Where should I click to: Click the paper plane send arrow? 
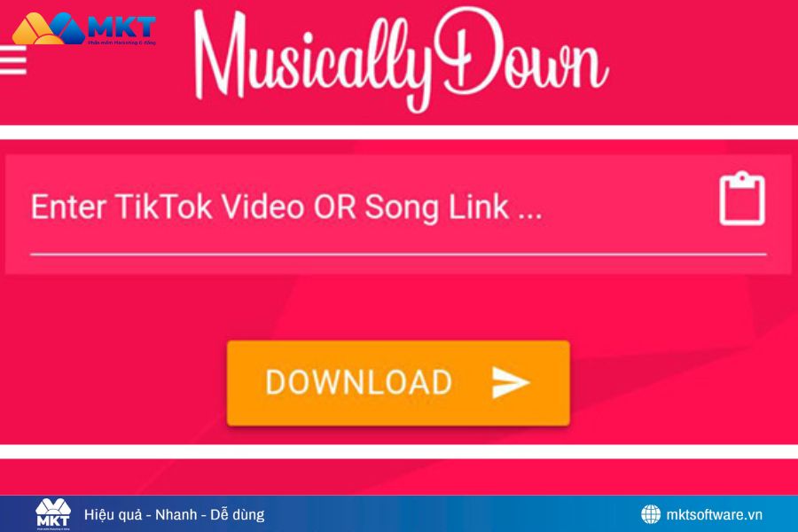click(x=511, y=382)
